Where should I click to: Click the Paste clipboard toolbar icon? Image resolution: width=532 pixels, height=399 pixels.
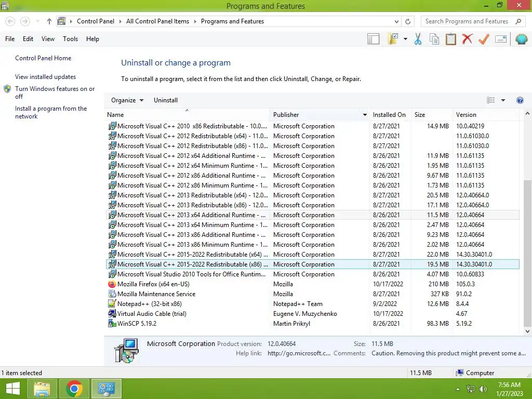click(450, 39)
